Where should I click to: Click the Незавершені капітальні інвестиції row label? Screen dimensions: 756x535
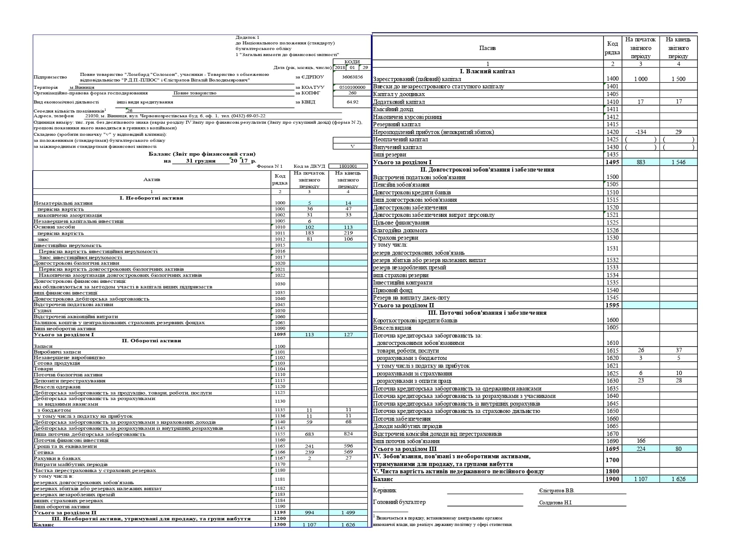click(x=78, y=221)
